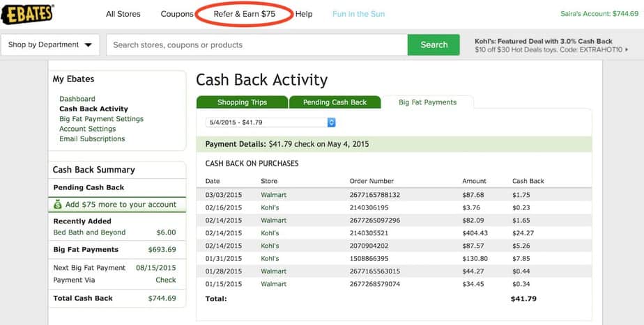Open the Coupons menu item
Screen dimensions: 644x325
click(x=177, y=14)
